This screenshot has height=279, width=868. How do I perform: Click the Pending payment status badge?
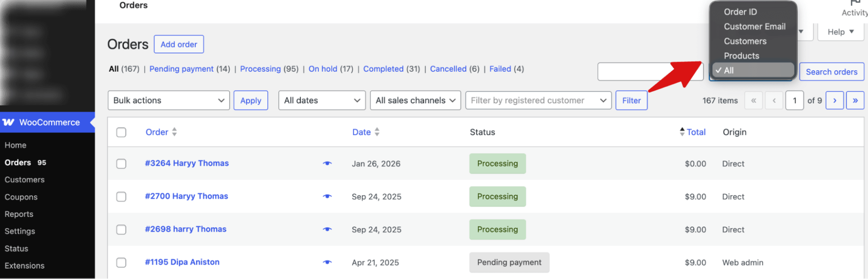[509, 263]
